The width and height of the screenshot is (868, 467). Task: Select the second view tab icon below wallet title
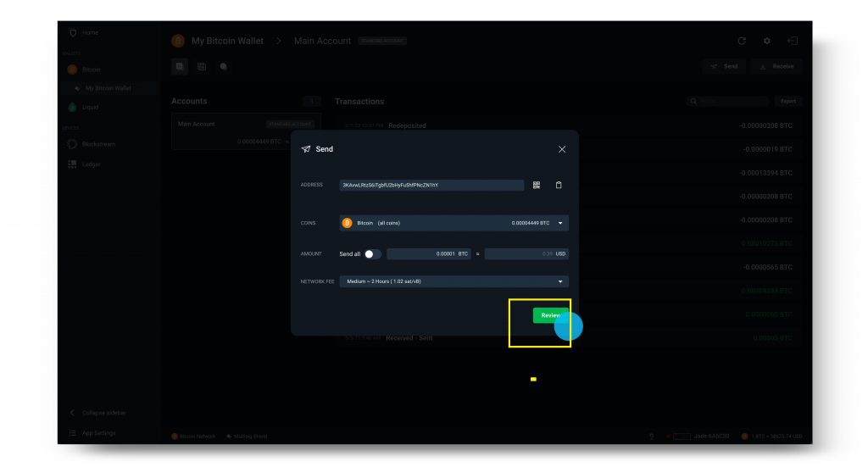pyautogui.click(x=202, y=66)
